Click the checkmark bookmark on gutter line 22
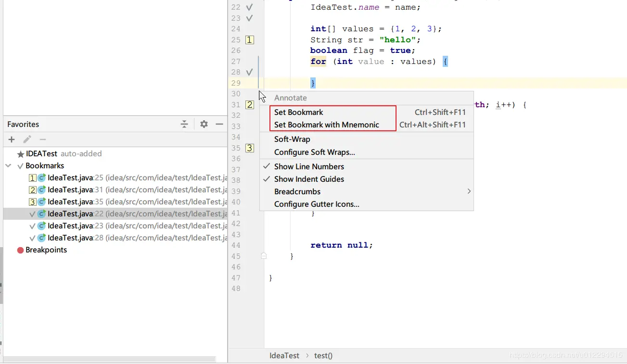 pos(249,8)
